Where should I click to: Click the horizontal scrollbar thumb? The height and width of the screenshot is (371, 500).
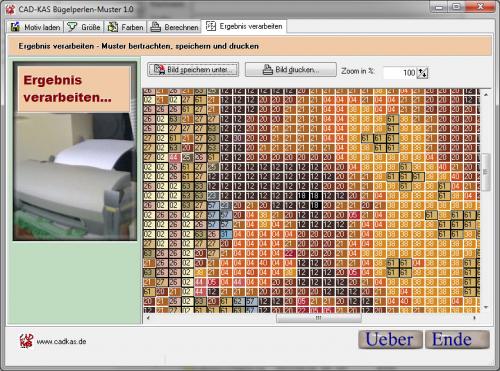click(x=319, y=318)
